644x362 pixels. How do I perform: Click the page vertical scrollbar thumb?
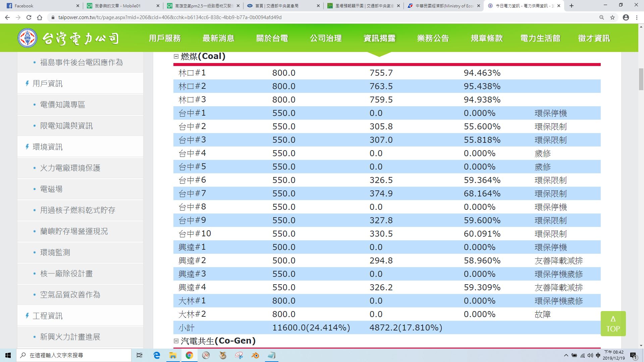pyautogui.click(x=641, y=79)
